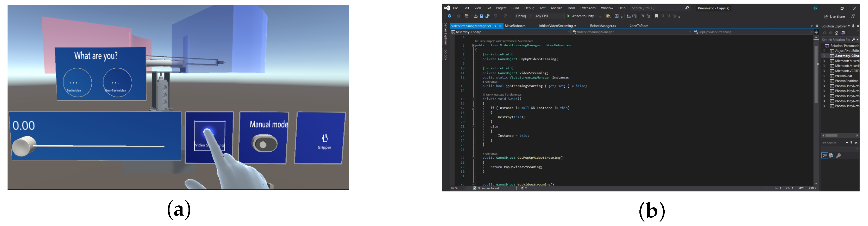The height and width of the screenshot is (226, 868).
Task: Click the Attach to Unity button
Action: click(x=582, y=16)
